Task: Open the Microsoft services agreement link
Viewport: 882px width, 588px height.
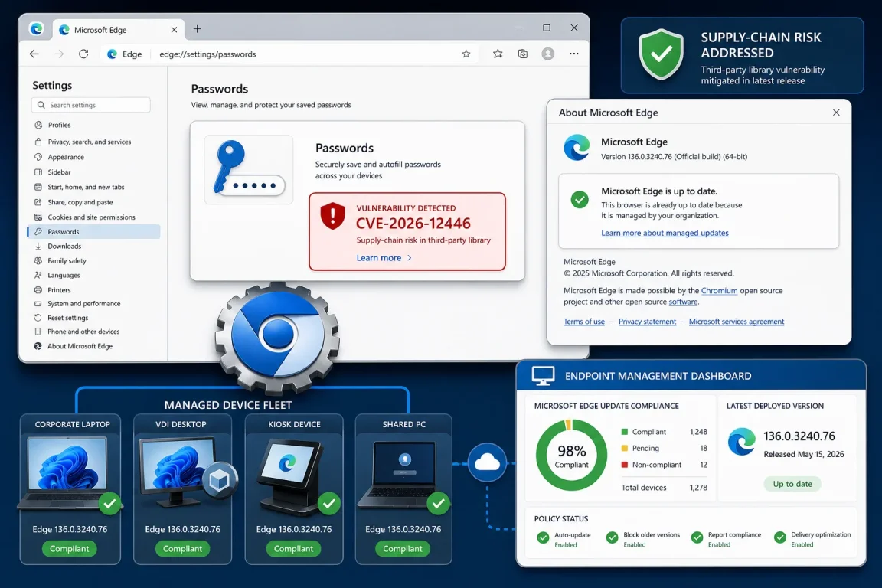Action: tap(737, 322)
